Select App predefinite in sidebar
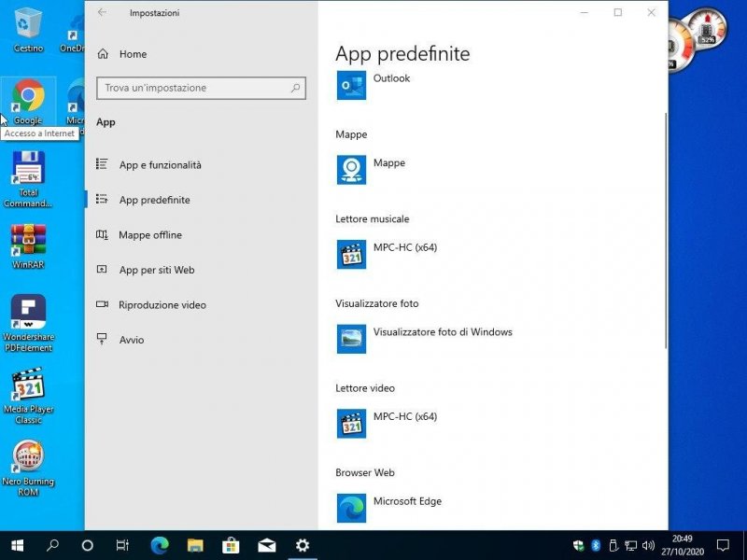Image resolution: width=747 pixels, height=560 pixels. click(x=154, y=200)
